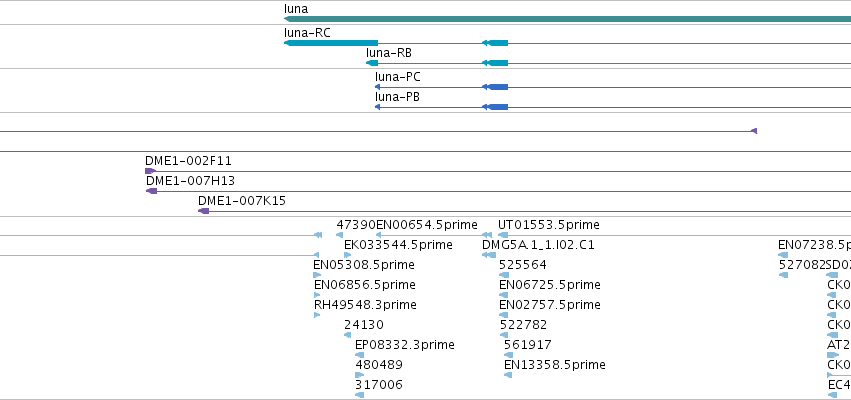Select the DME1-007H13 arrow glyph

(151, 191)
